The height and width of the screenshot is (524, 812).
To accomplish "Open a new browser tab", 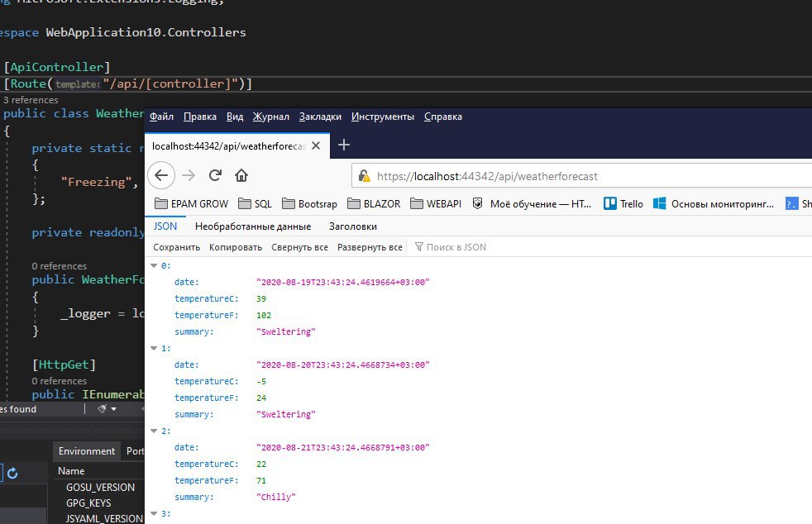I will point(344,145).
